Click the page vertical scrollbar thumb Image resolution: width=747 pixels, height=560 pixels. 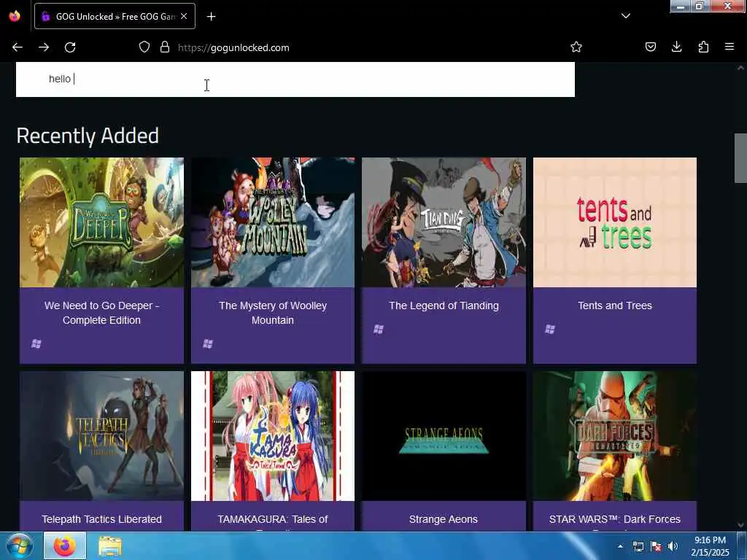(740, 158)
